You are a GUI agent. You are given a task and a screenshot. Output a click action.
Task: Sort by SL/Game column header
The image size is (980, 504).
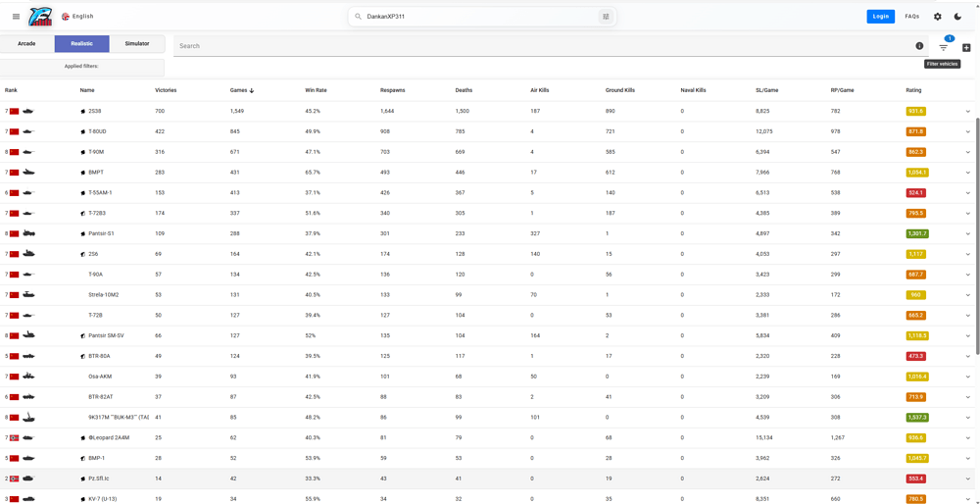(x=767, y=90)
